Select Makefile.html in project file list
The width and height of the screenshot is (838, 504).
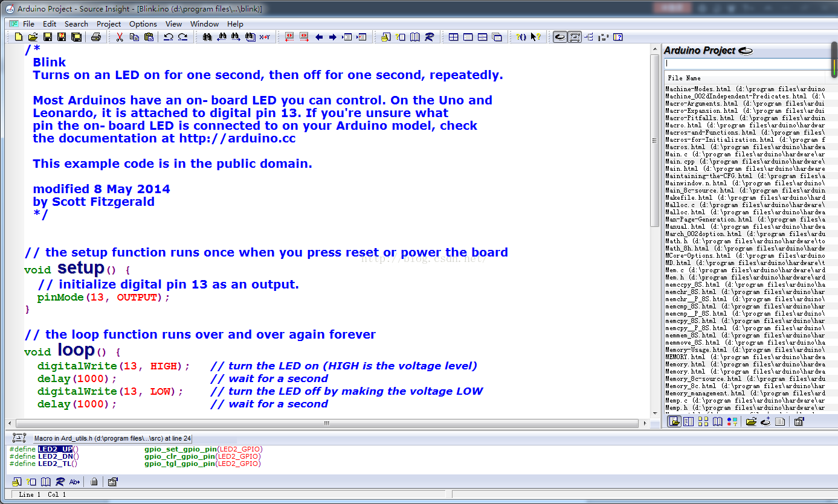[744, 197]
